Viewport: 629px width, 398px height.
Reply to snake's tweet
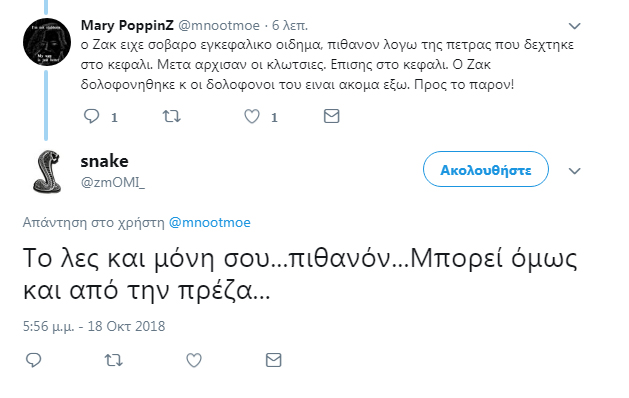pos(33,360)
